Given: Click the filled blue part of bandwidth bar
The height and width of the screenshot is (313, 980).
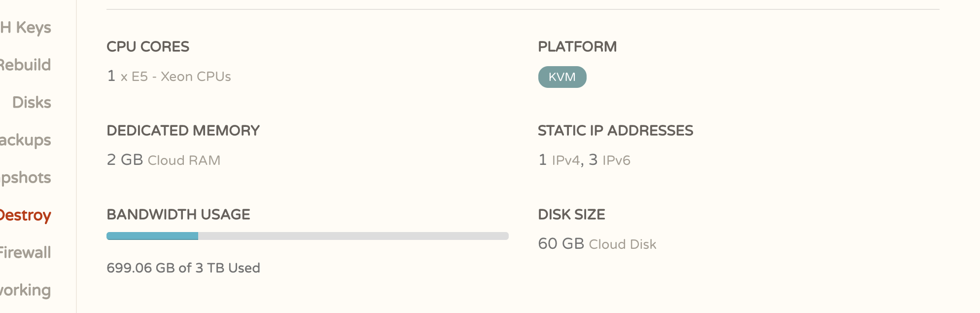Looking at the screenshot, I should 152,236.
